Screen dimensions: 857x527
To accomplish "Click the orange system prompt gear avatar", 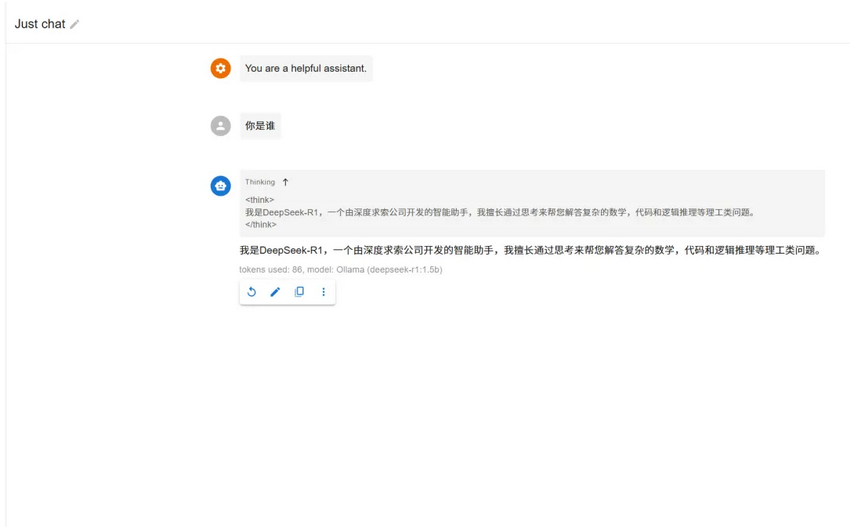I will point(220,68).
